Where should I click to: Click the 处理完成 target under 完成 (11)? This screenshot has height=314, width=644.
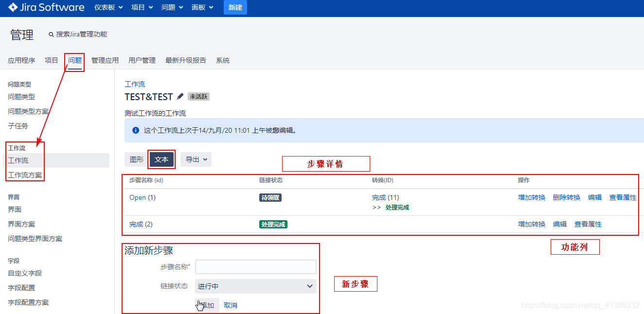(x=397, y=208)
